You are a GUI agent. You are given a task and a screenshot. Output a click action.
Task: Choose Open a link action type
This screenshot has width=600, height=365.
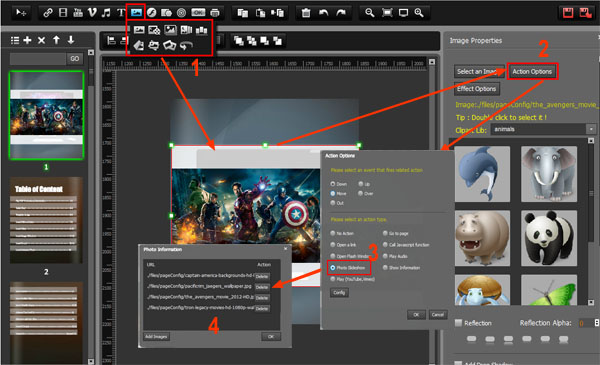(x=333, y=245)
